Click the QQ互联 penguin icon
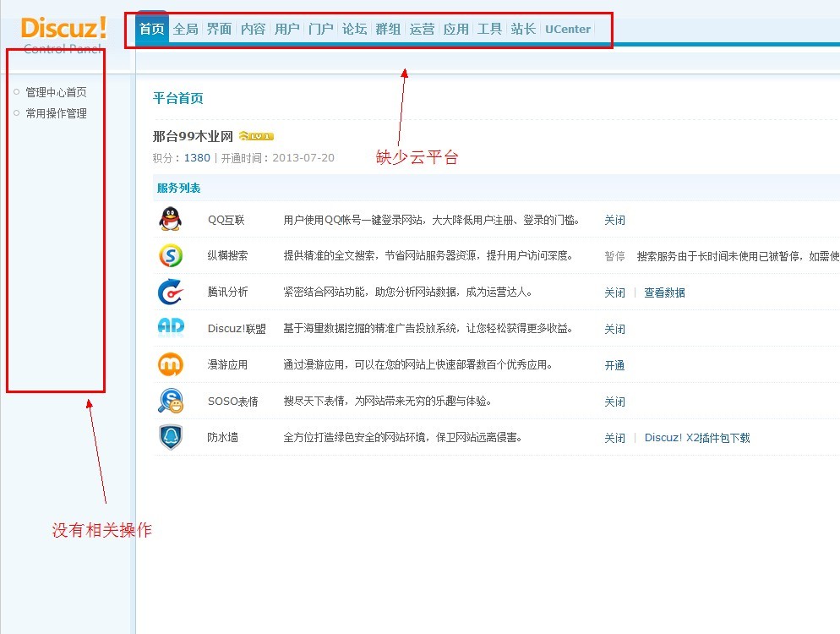Screen dimensions: 840x634 171,219
